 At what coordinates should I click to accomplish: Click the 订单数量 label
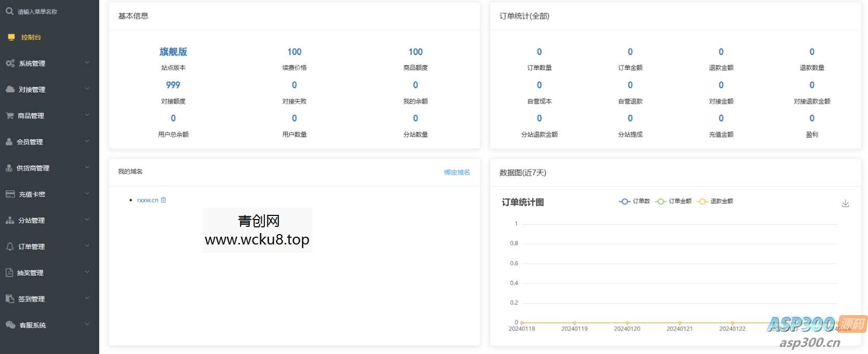tap(539, 67)
